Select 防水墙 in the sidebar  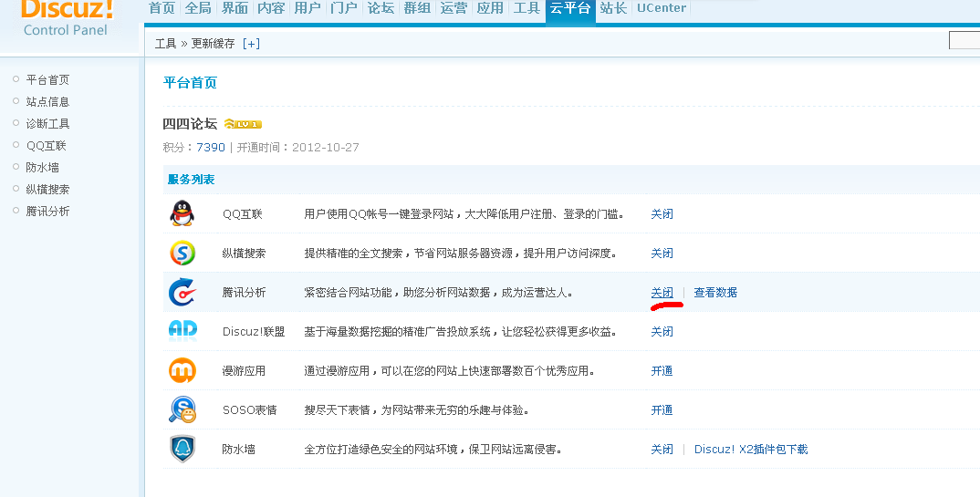[43, 167]
